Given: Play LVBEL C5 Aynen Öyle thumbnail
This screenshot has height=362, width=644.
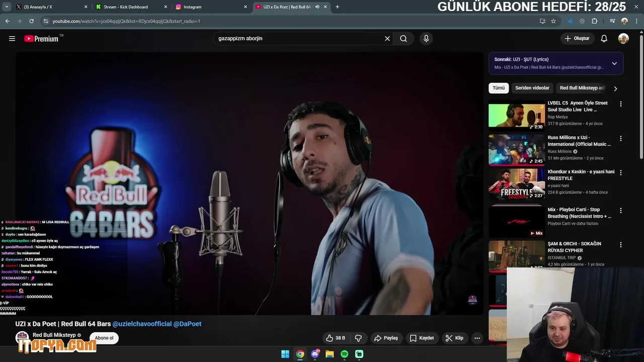Looking at the screenshot, I should coord(517,117).
